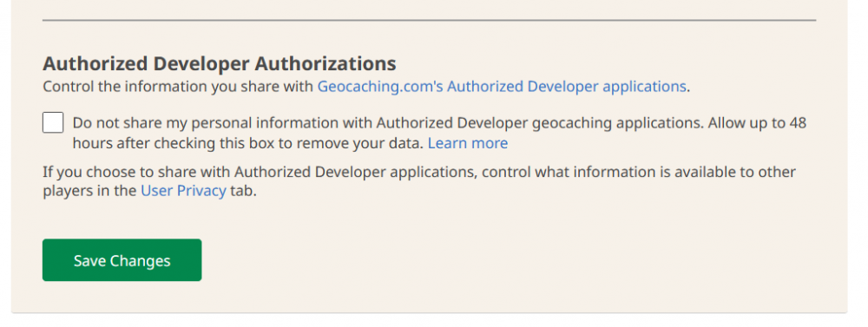Click the horizontal divider line above the heading

click(429, 21)
